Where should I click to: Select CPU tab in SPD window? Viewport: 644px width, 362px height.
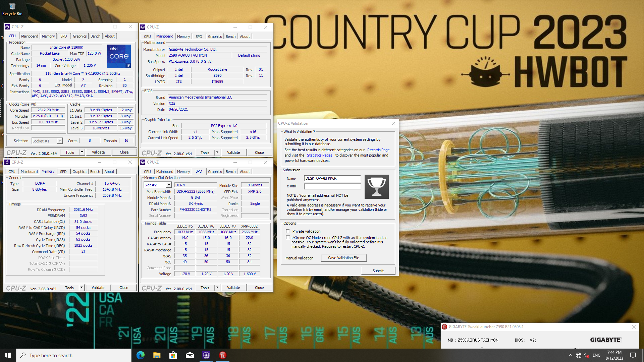tap(147, 172)
